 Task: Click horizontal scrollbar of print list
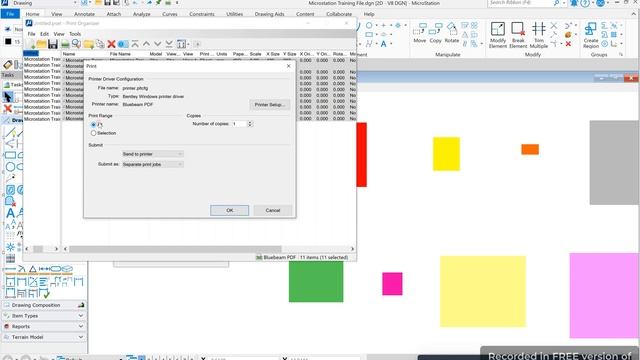click(175, 249)
